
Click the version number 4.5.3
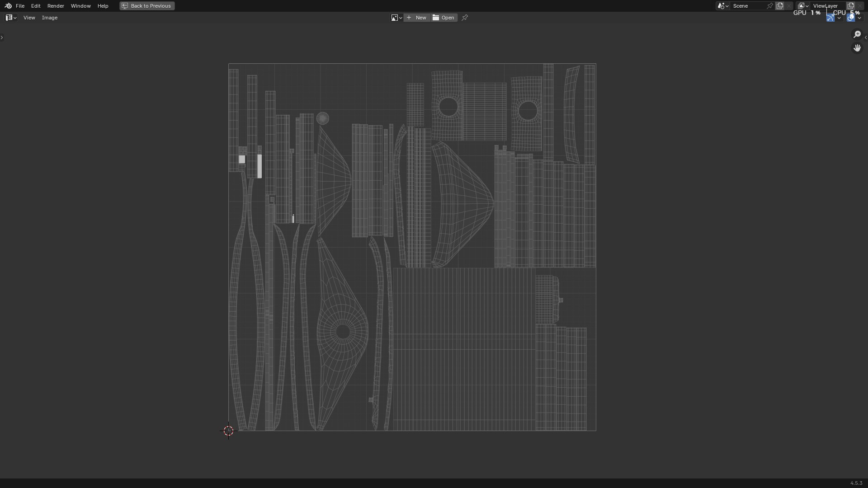[x=856, y=483]
